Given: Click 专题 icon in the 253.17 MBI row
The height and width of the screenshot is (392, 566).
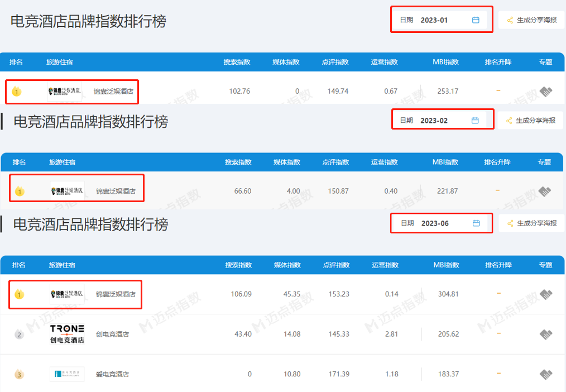Looking at the screenshot, I should 546,91.
